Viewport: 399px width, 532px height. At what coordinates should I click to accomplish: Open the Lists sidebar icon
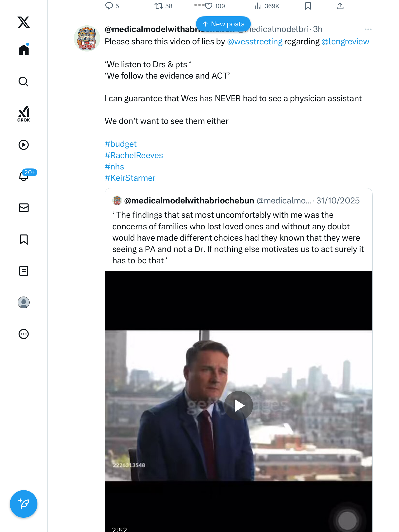click(x=24, y=271)
